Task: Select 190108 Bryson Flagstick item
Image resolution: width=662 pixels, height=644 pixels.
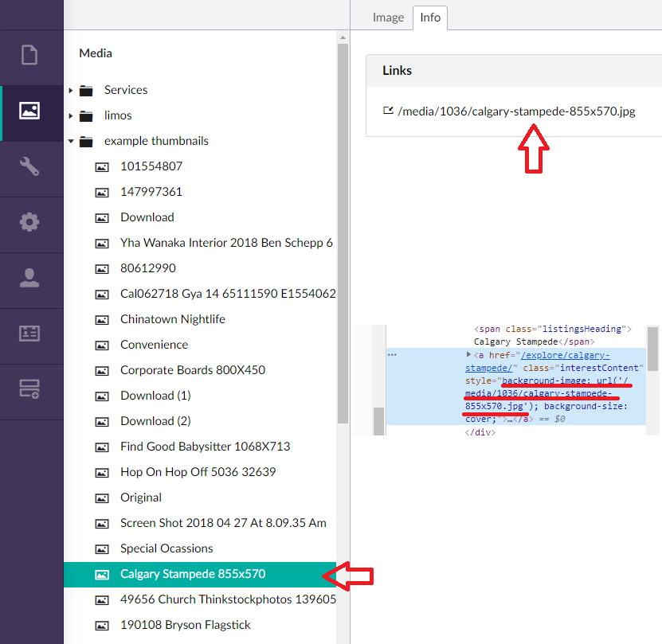Action: [185, 625]
